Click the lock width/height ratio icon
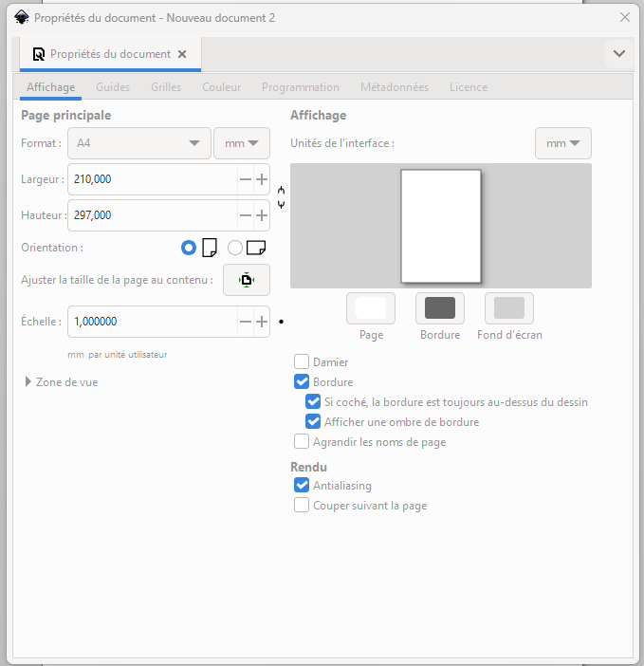The height and width of the screenshot is (666, 644). pyautogui.click(x=281, y=197)
